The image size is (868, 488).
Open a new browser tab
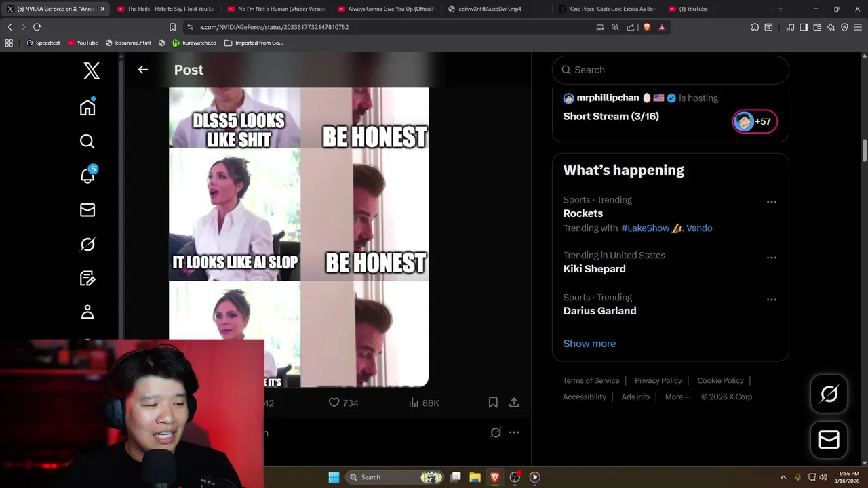781,9
